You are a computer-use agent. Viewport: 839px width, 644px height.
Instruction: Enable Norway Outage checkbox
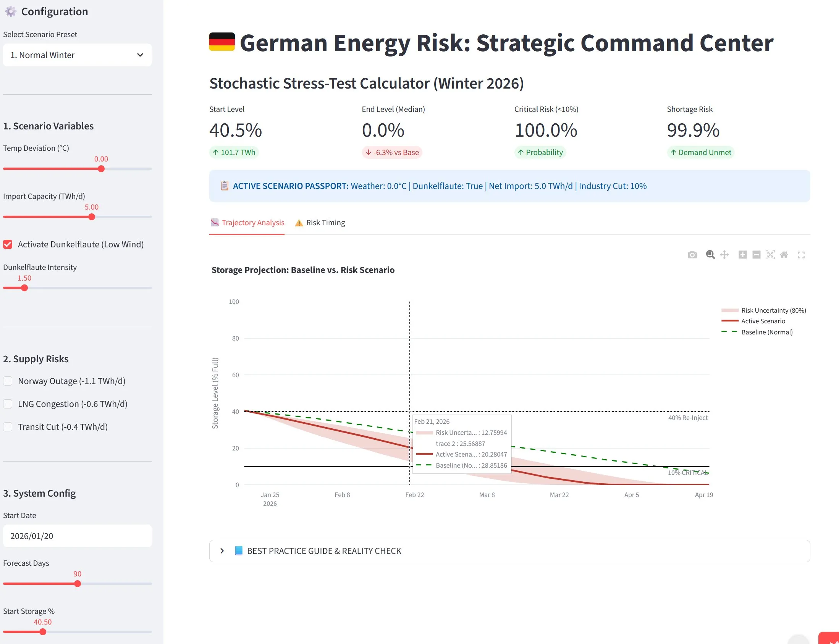coord(8,381)
